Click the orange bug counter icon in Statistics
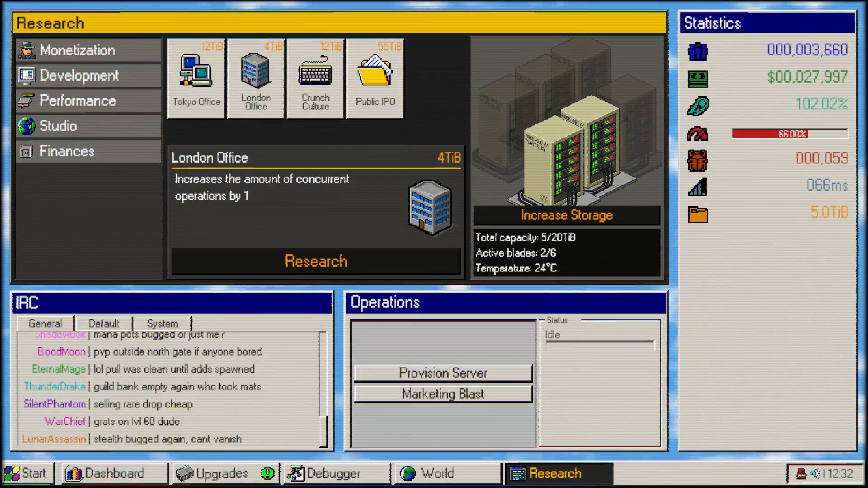This screenshot has width=868, height=488. coord(697,158)
